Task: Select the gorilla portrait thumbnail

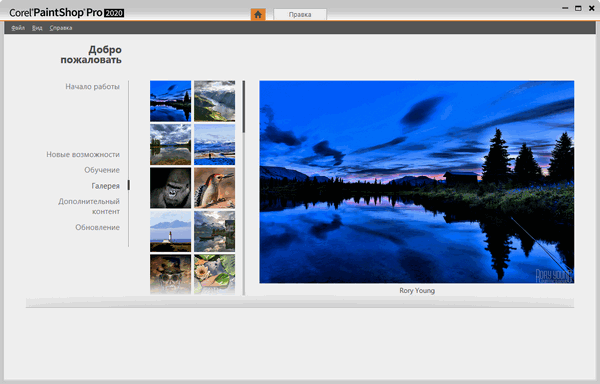Action: click(x=170, y=188)
